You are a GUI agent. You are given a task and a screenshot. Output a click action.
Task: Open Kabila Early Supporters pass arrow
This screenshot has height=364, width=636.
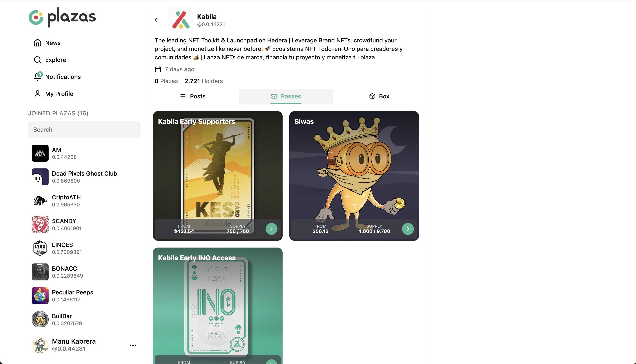coord(272,229)
